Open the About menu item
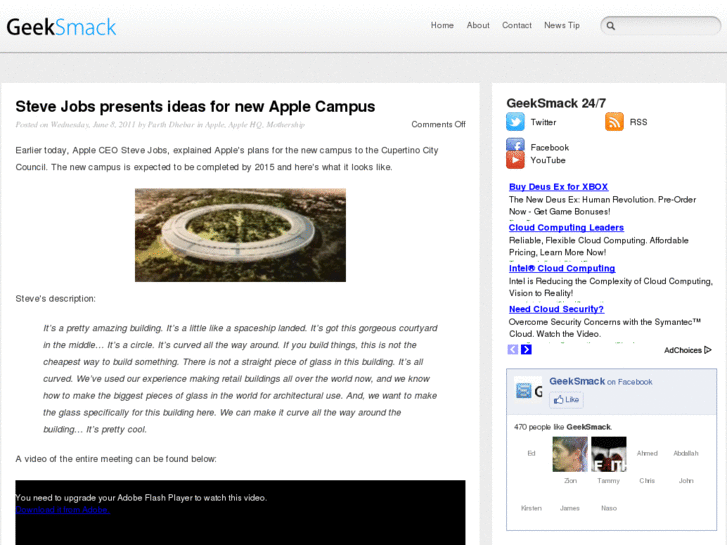 (x=478, y=25)
